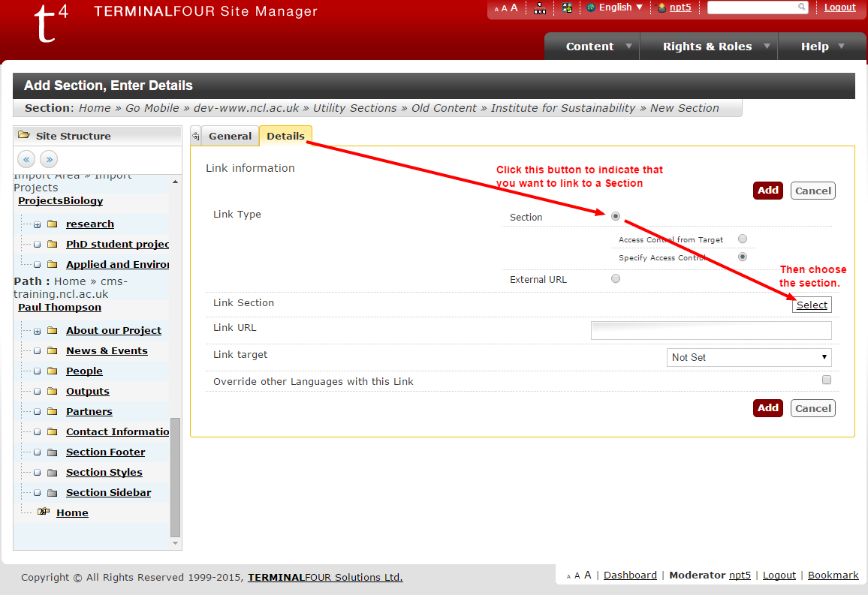
Task: Open the Rights & Roles menu
Action: (708, 47)
